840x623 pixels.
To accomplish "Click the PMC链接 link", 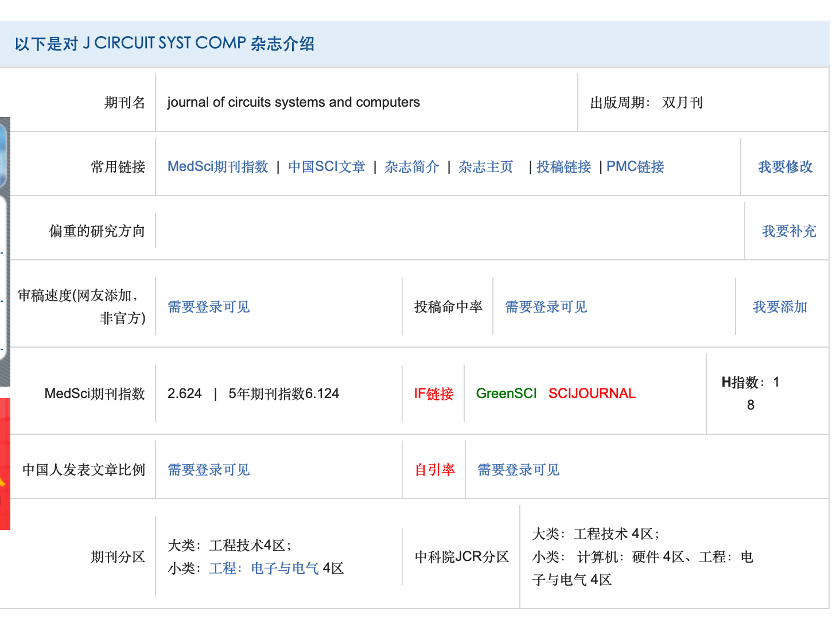I will (x=635, y=167).
